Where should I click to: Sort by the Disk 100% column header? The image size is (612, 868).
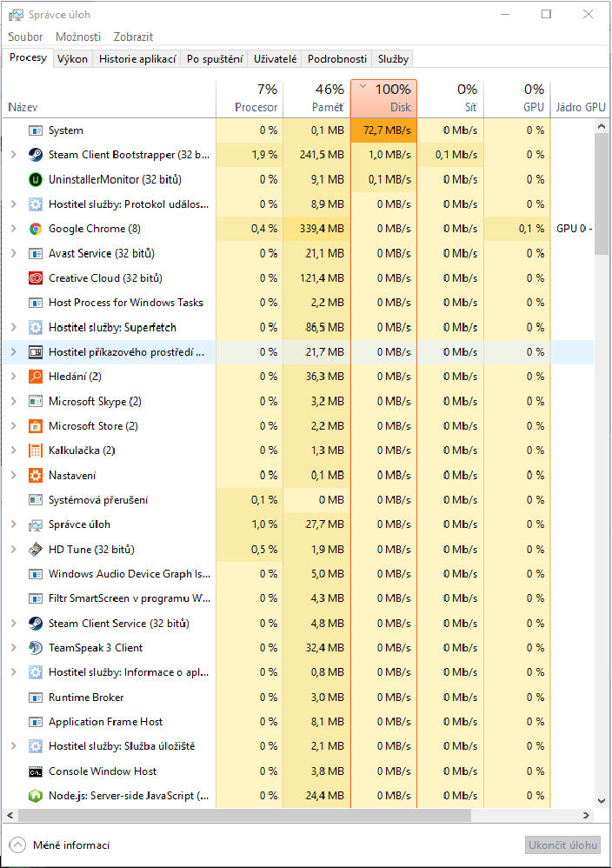point(383,98)
